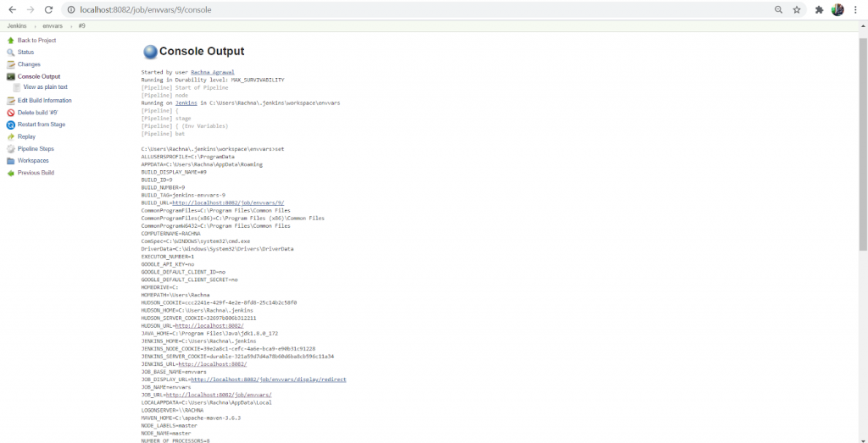Viewport: 868px width, 443px height.
Task: Click the Status magnifier icon
Action: point(10,53)
